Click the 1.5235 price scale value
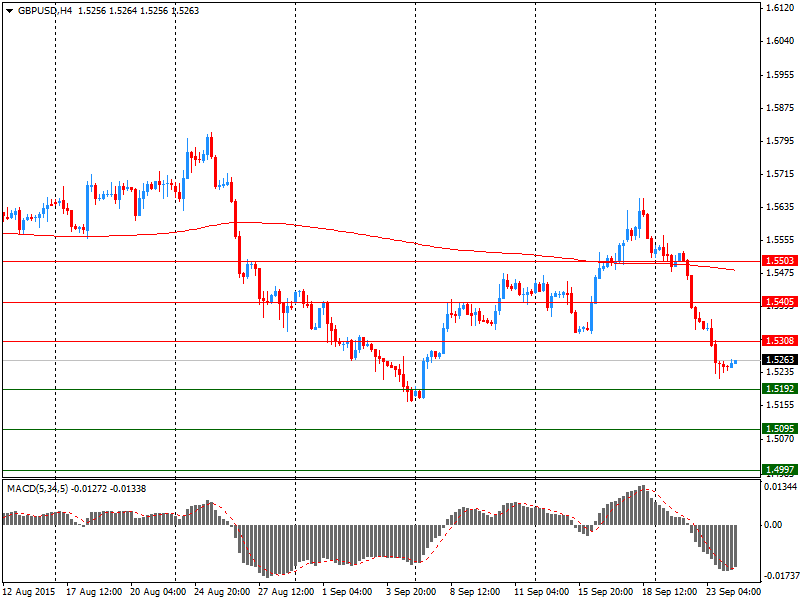800x600 pixels. tap(781, 371)
